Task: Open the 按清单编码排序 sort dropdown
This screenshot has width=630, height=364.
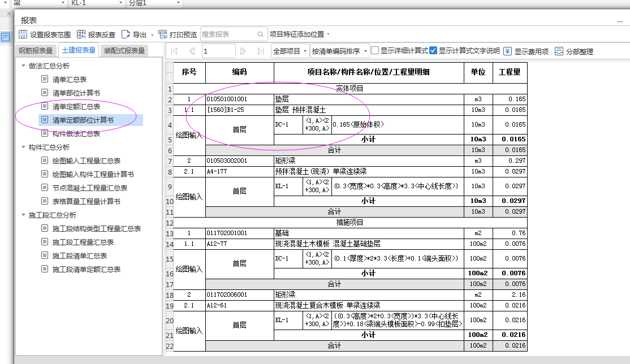Action: [339, 51]
